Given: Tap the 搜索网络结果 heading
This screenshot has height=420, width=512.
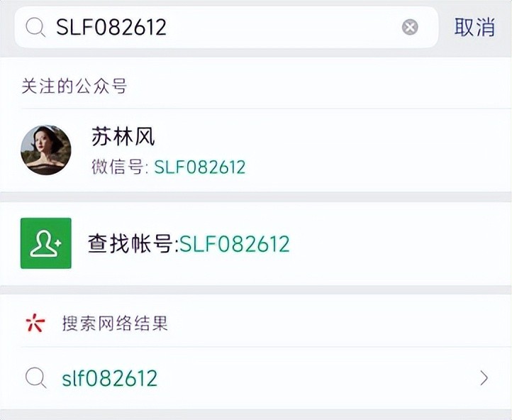Looking at the screenshot, I should coord(115,324).
